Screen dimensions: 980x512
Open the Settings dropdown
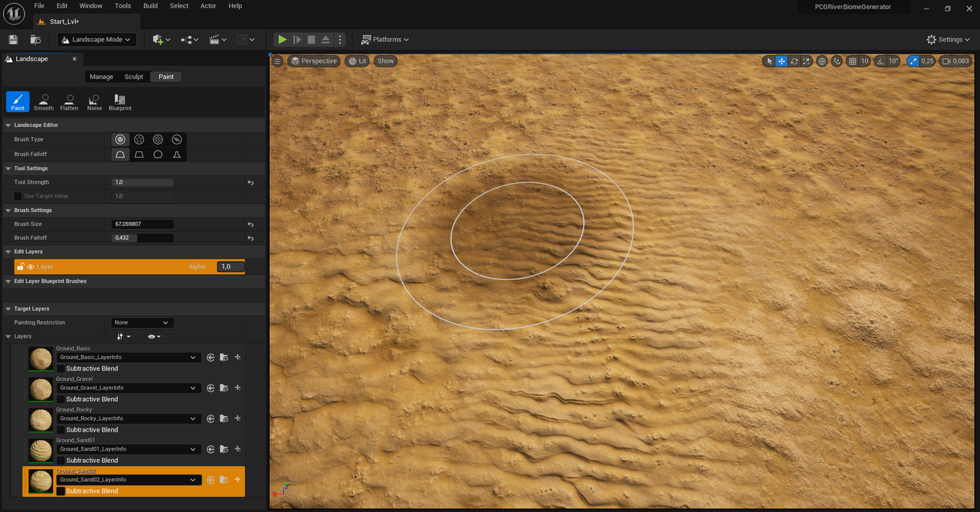[x=948, y=39]
